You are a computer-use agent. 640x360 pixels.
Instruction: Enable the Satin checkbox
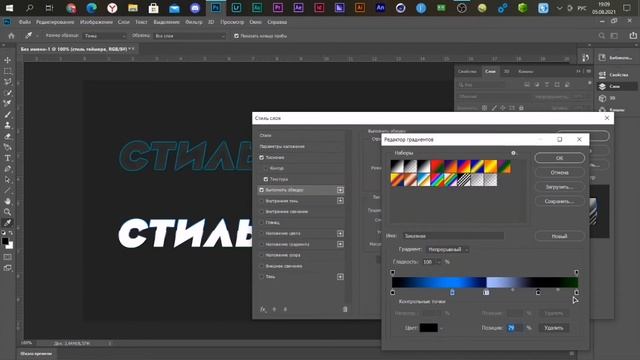click(x=262, y=222)
